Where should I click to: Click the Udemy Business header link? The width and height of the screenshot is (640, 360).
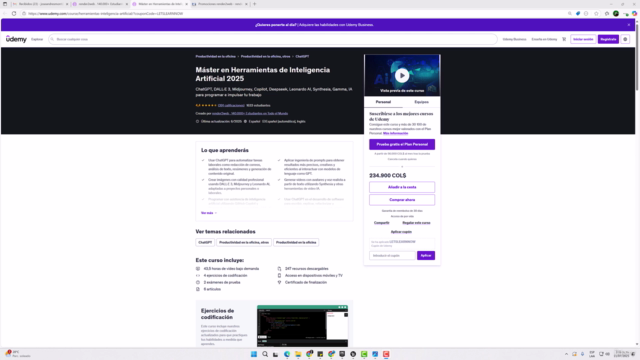pos(514,39)
